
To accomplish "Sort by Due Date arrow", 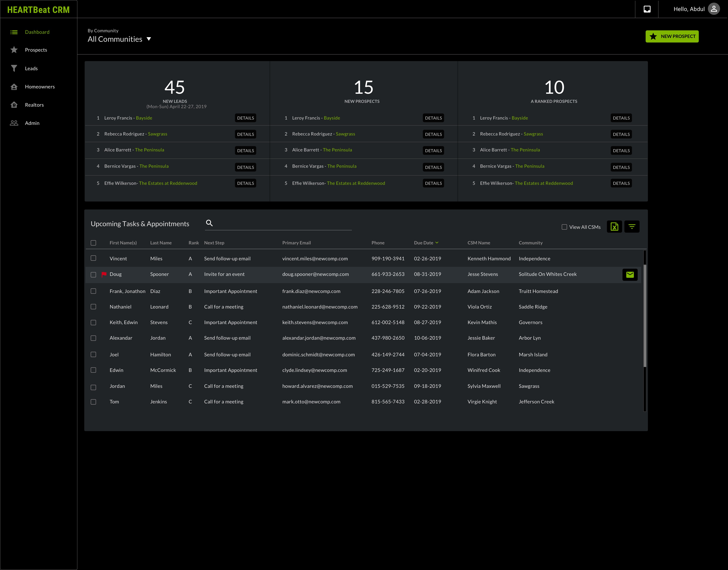I will click(437, 243).
